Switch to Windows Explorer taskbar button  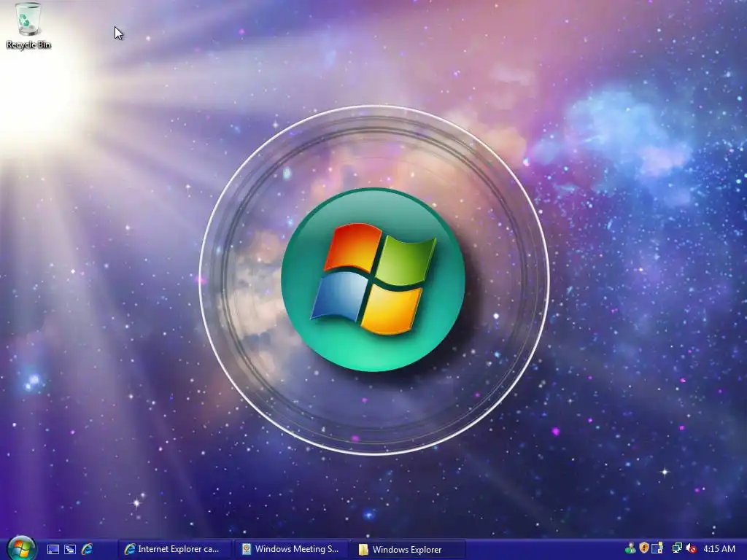408,549
